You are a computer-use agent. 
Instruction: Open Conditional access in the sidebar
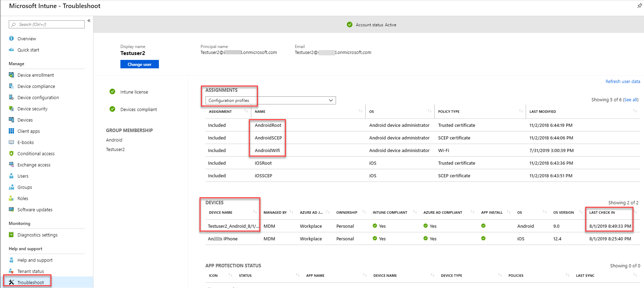coord(36,153)
